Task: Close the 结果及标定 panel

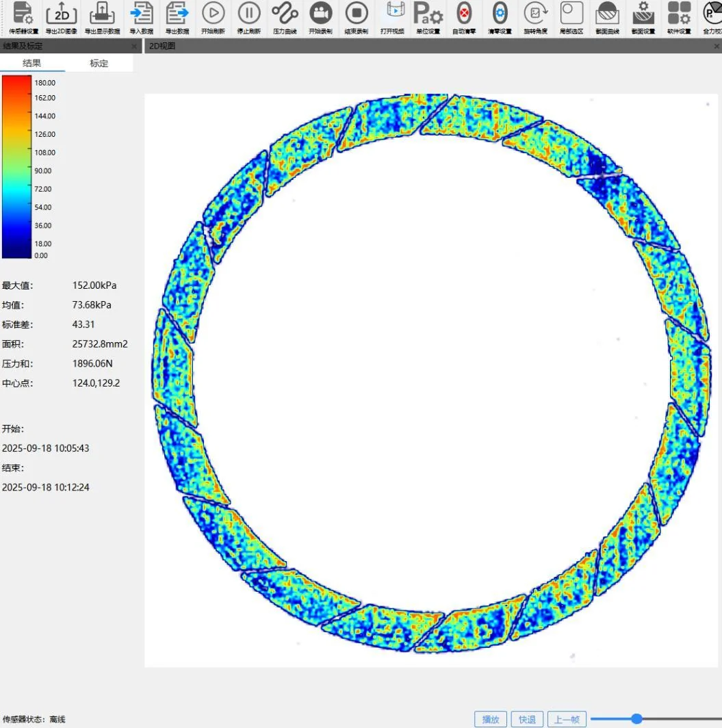Action: click(134, 46)
